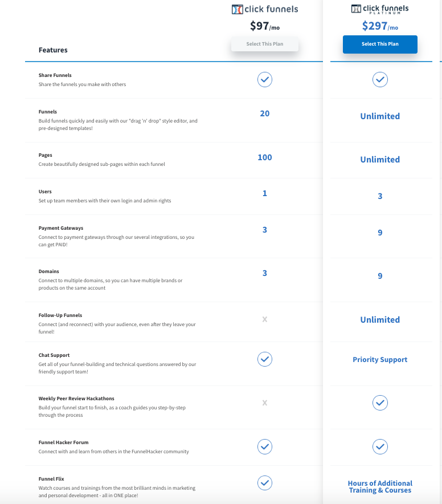Viewport: 442px width, 504px height.
Task: Click the Unlimited value for Follow-Up Funnels
Action: pyautogui.click(x=380, y=320)
